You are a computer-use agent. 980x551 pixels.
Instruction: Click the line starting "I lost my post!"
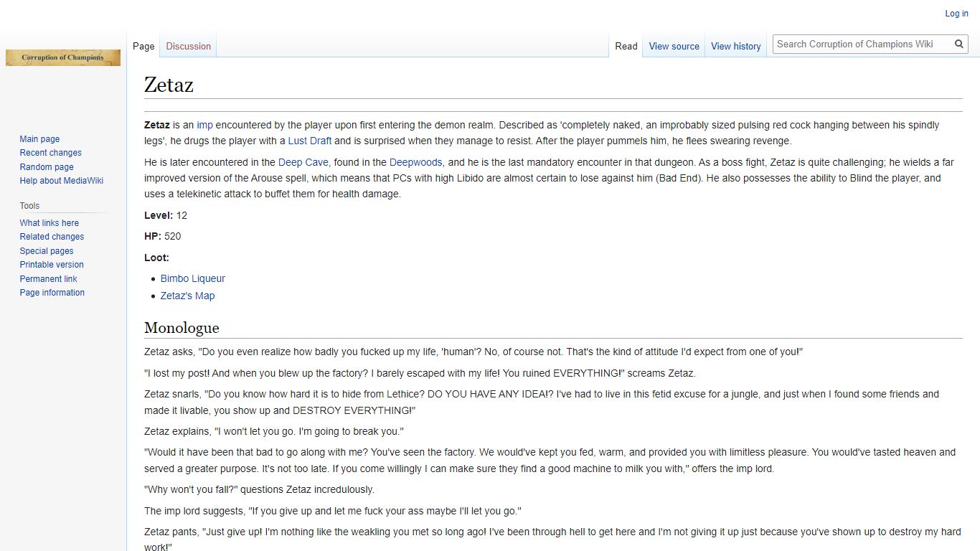[x=420, y=373]
